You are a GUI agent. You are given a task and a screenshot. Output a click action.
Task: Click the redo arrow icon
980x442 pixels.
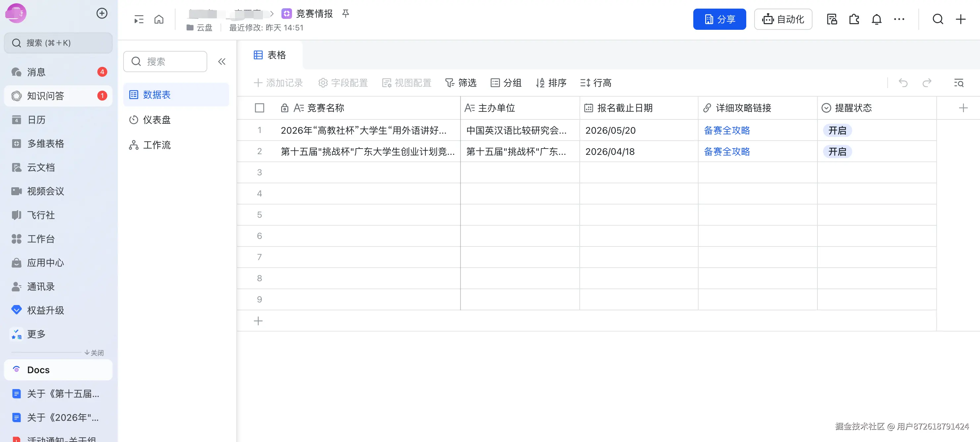[x=927, y=82]
